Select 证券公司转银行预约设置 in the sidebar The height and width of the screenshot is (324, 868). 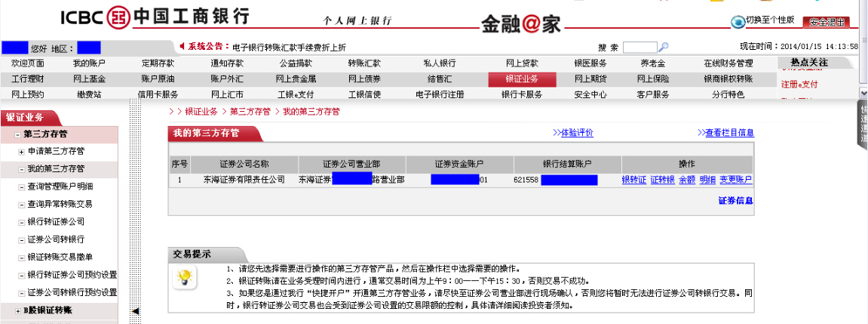[x=72, y=292]
